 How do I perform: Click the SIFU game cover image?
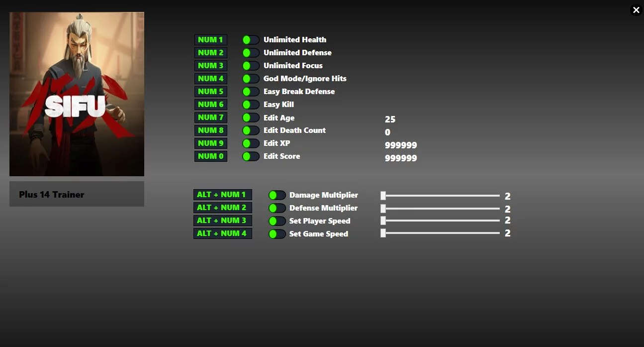click(77, 94)
